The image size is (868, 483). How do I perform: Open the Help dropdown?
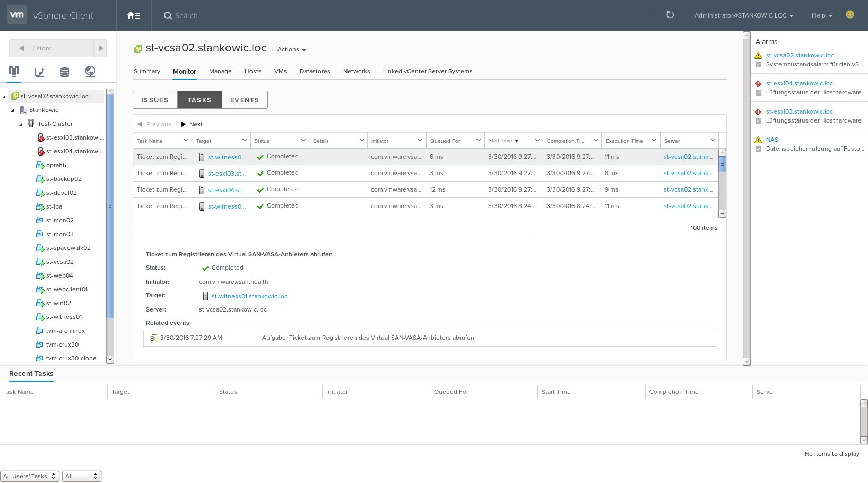(822, 15)
